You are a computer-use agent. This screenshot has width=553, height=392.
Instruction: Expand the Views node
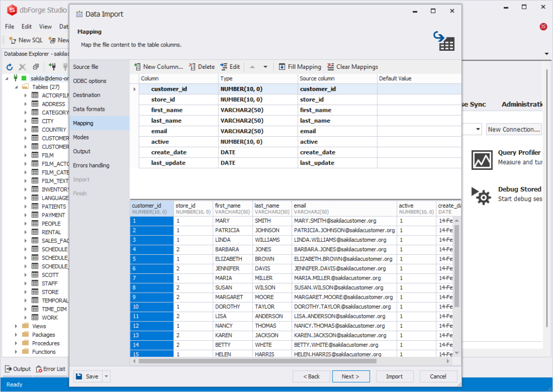(x=16, y=326)
